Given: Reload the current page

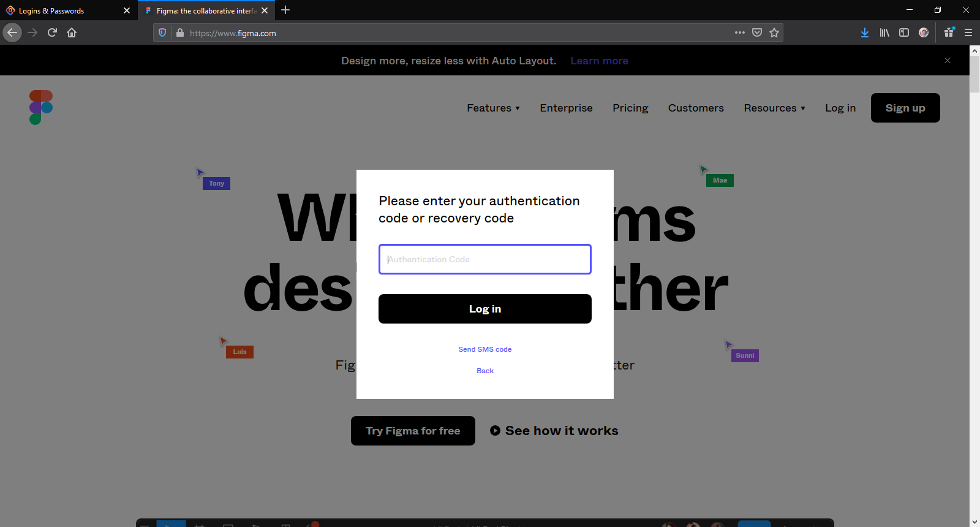Looking at the screenshot, I should point(53,32).
